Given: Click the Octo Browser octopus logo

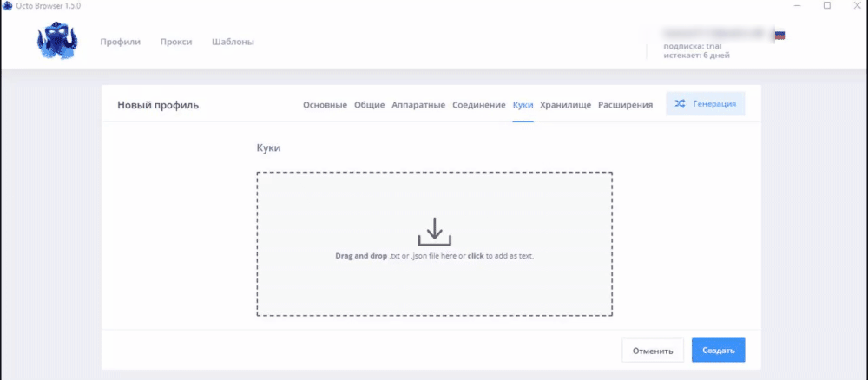Looking at the screenshot, I should [x=57, y=41].
